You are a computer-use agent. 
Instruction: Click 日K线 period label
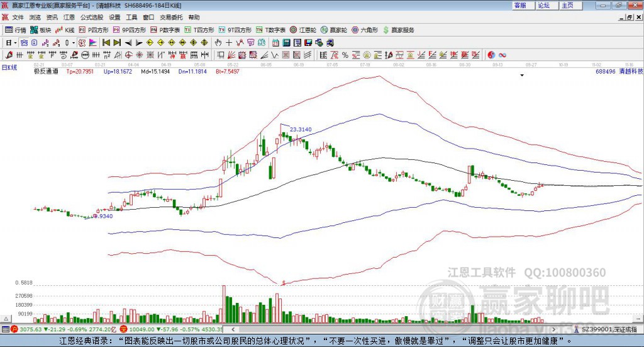point(9,67)
